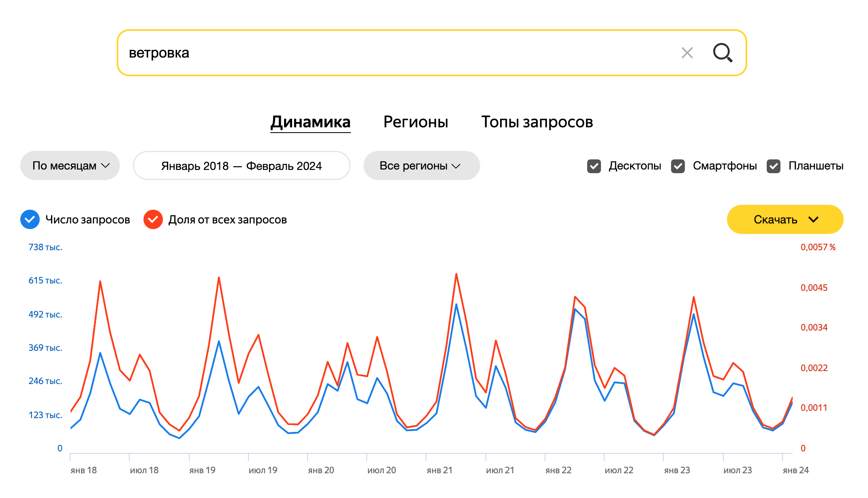868x498 pixels.
Task: Uncheck the Планшеты checkbox
Action: [774, 166]
